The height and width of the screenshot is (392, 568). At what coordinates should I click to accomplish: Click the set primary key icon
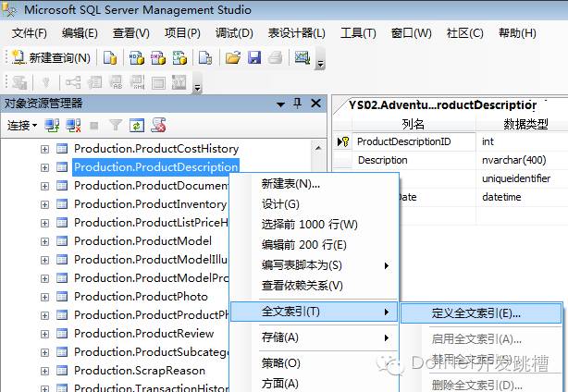tap(45, 82)
